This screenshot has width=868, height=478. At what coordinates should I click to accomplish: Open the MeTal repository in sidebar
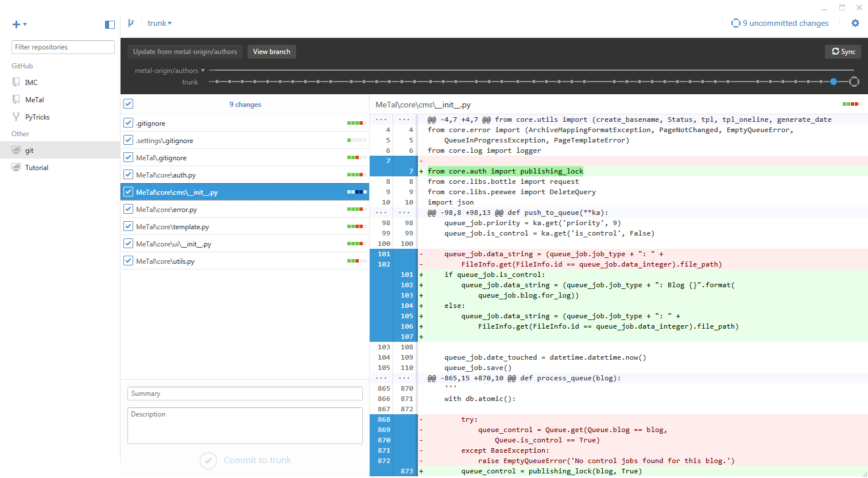pos(34,99)
